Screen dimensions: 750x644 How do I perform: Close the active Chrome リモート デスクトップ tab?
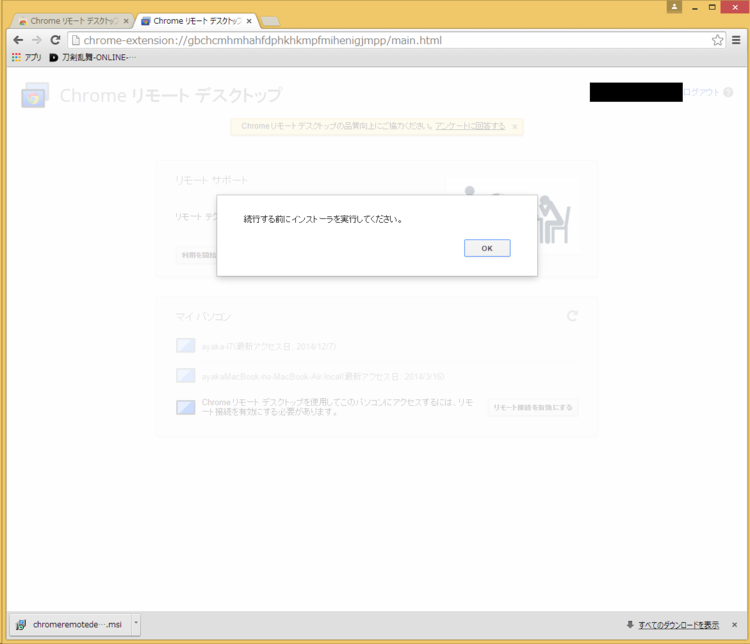[249, 21]
